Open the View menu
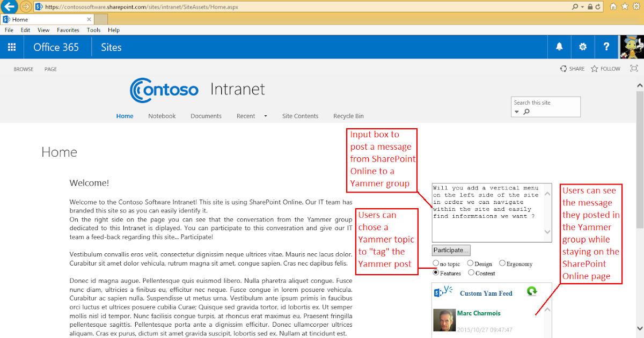Viewport: 644px width, 338px height. [43, 30]
